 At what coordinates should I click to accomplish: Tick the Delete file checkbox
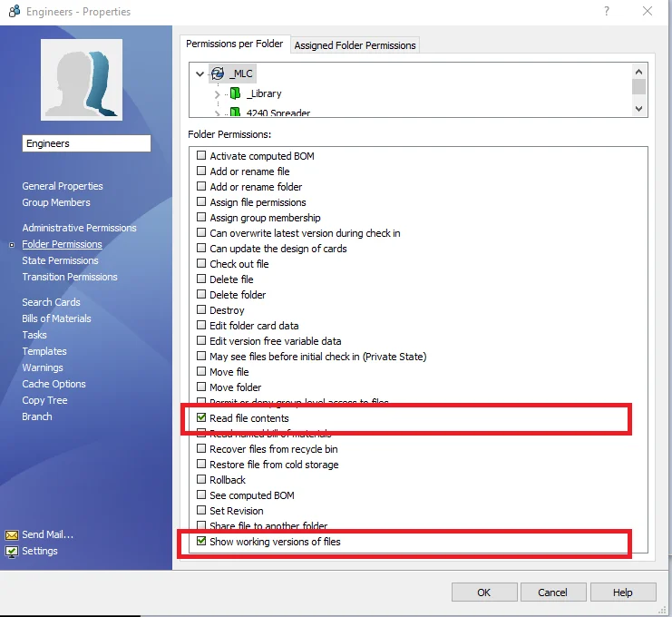202,279
